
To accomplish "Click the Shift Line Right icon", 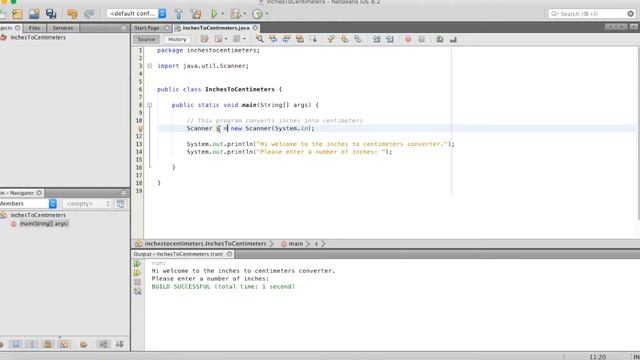I will point(390,39).
